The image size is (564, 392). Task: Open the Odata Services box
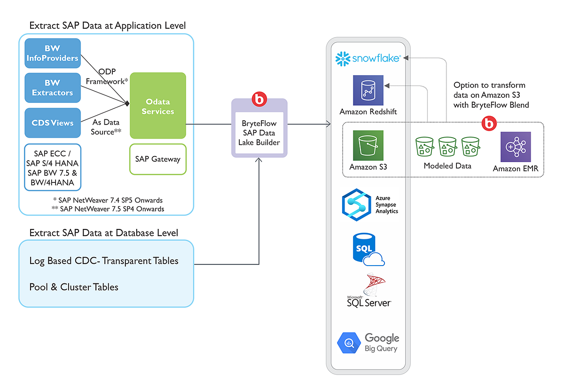(x=157, y=105)
